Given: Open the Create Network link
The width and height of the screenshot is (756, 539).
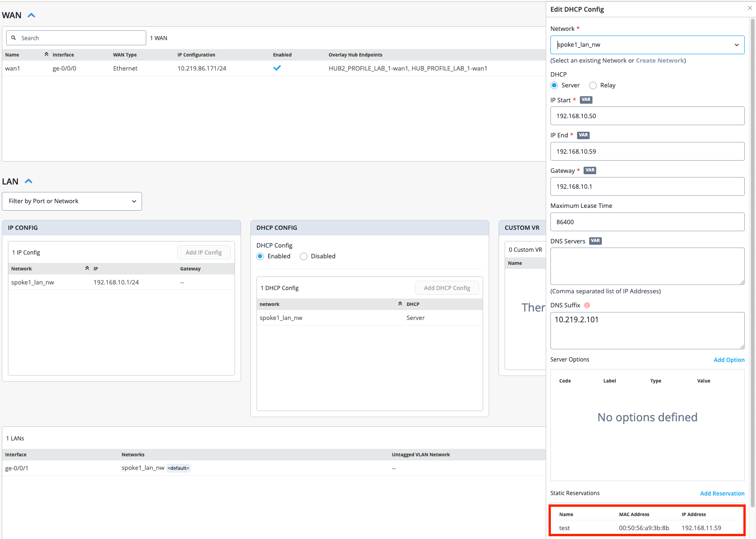Looking at the screenshot, I should [660, 61].
